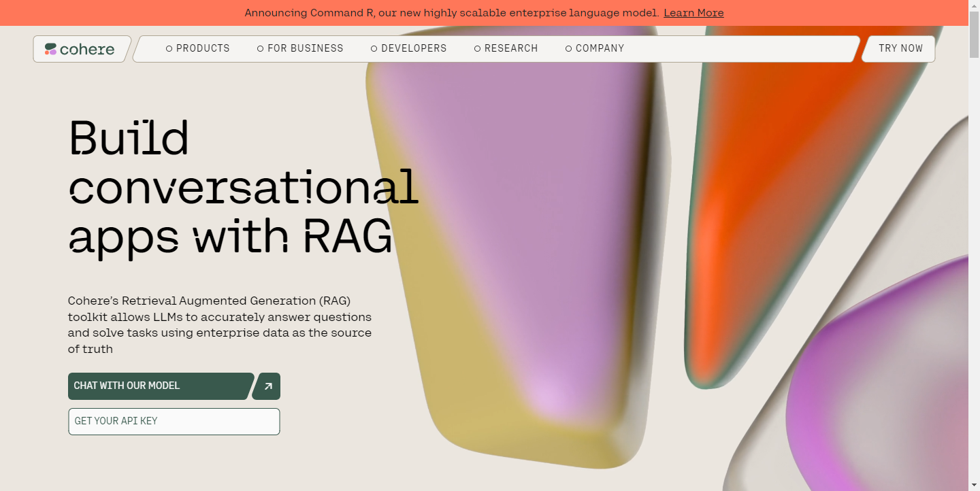Screen dimensions: 980x491
Task: Open the Developers menu
Action: 409,48
